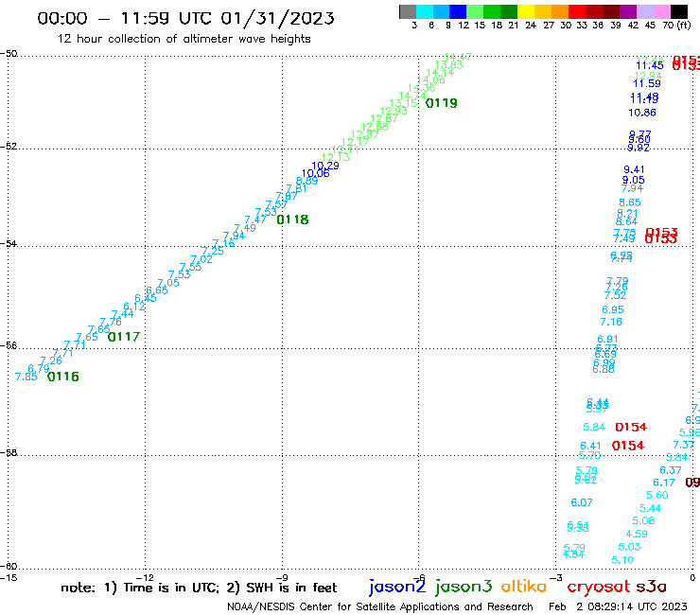This screenshot has height=615, width=700.
Task: Click the cryosat satellite legend label
Action: click(x=599, y=588)
